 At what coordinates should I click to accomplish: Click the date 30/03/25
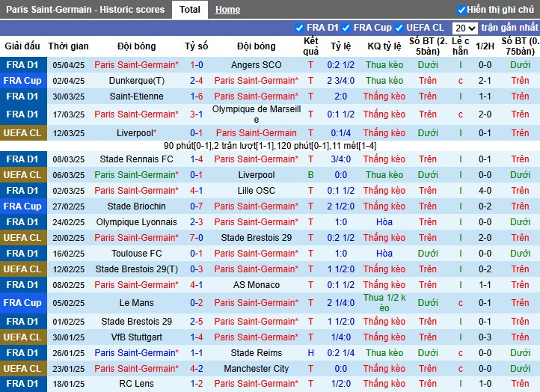[68, 97]
